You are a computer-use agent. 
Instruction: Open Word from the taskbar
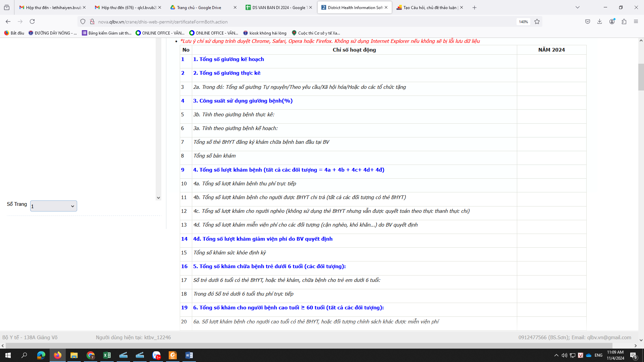tap(189, 355)
